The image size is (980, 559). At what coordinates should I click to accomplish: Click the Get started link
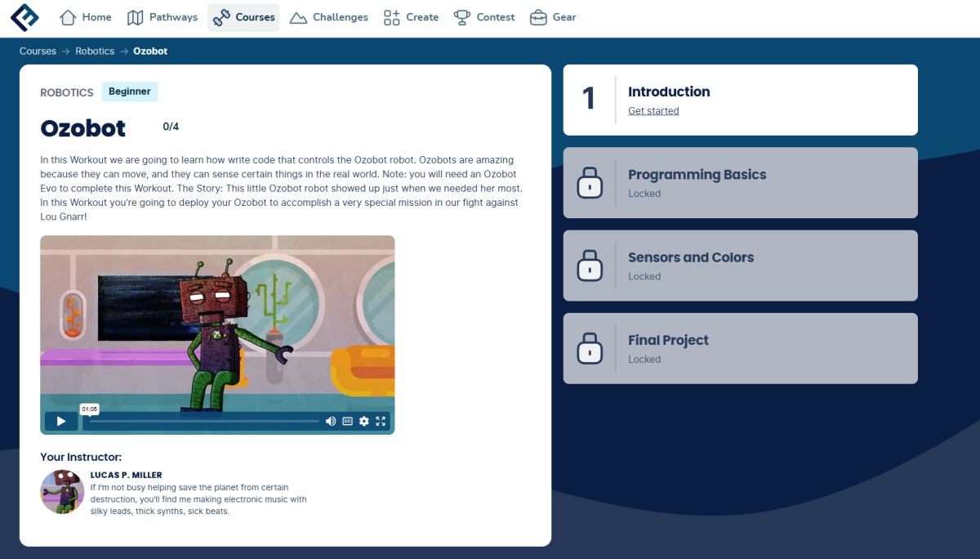click(x=653, y=111)
